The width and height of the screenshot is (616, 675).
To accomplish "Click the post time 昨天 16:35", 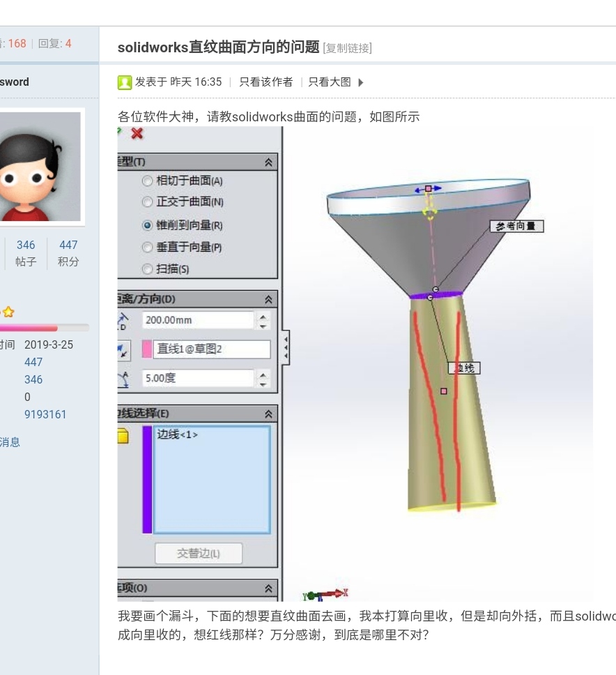I will click(x=196, y=82).
